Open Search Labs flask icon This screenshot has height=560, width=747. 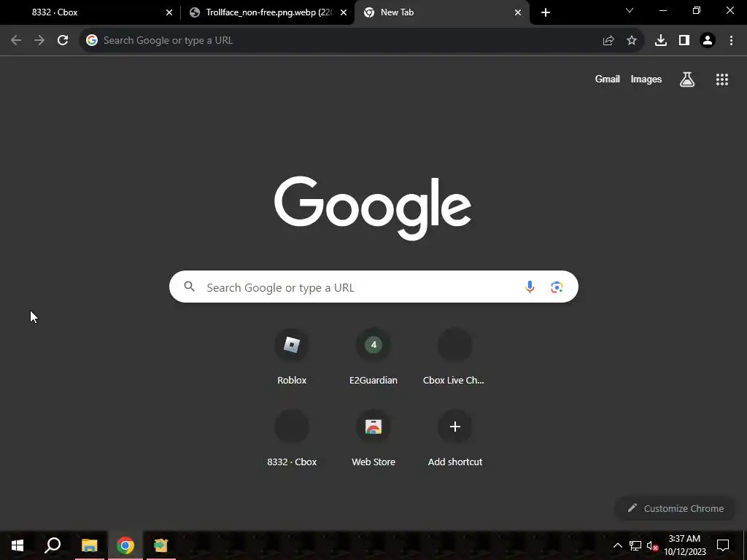(x=687, y=79)
